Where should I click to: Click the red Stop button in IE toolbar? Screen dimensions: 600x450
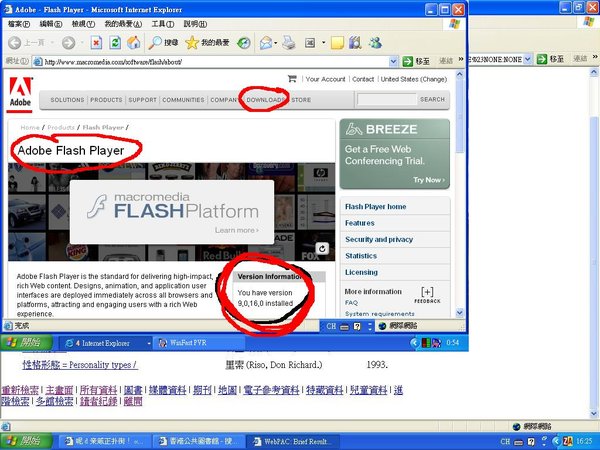pyautogui.click(x=96, y=43)
